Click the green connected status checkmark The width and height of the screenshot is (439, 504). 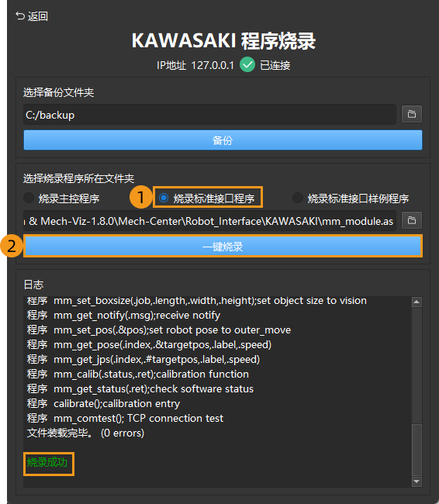[x=247, y=64]
